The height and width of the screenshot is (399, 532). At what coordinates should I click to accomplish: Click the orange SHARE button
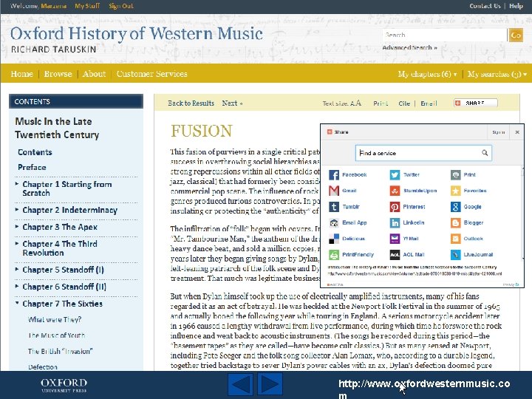[x=476, y=103]
